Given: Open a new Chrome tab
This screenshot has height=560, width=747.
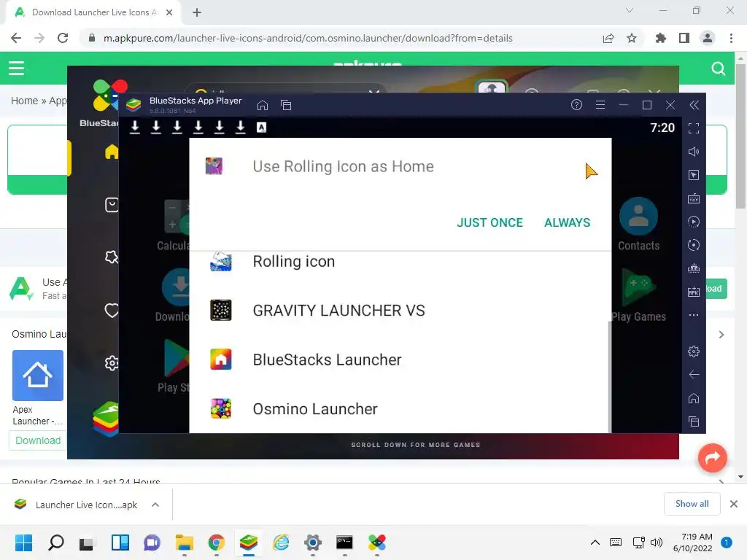Looking at the screenshot, I should click(197, 12).
